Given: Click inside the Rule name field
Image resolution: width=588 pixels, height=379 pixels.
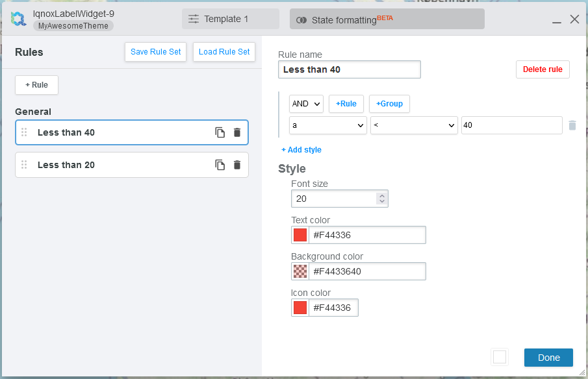Looking at the screenshot, I should pyautogui.click(x=349, y=69).
